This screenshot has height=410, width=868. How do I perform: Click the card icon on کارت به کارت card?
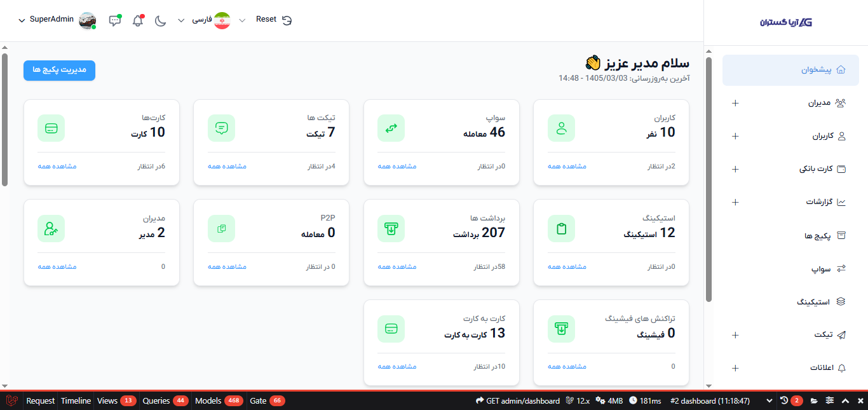[391, 329]
